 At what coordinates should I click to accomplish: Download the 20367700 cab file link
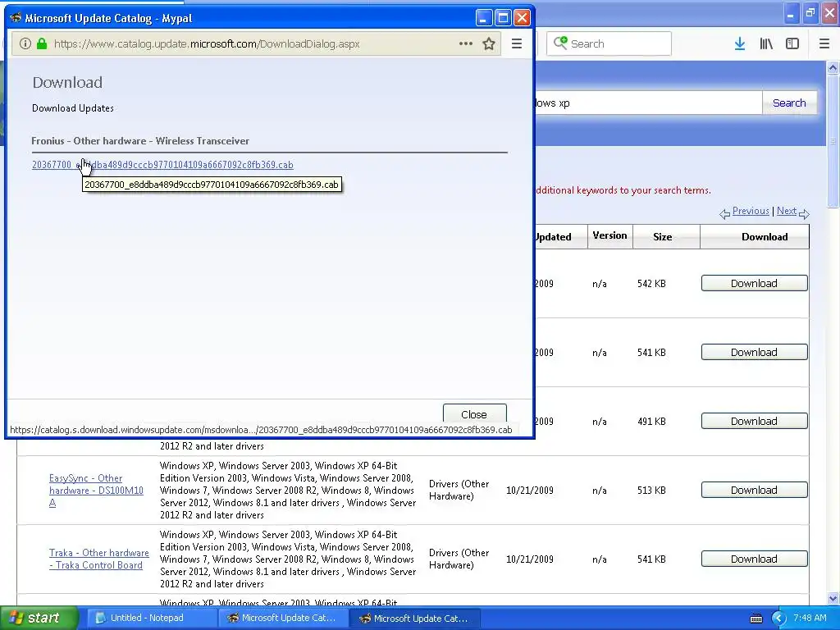coord(162,164)
